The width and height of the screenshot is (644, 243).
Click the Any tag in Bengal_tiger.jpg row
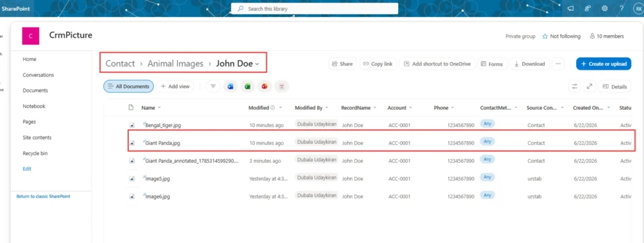tap(487, 123)
